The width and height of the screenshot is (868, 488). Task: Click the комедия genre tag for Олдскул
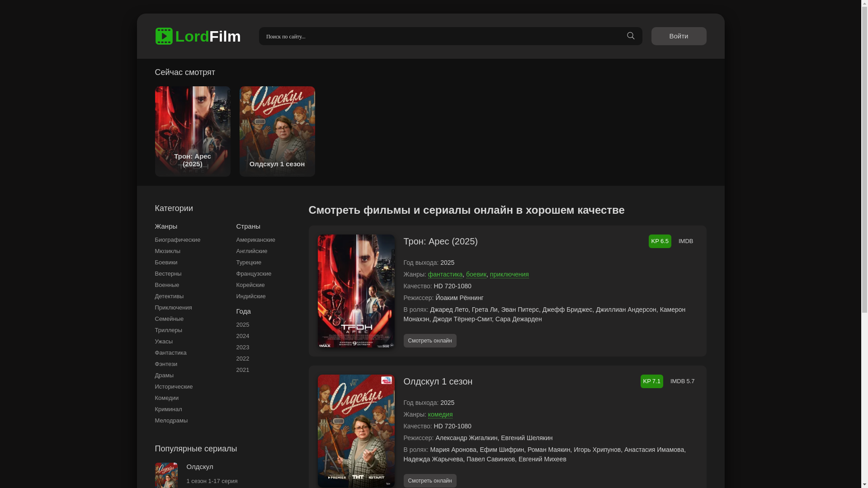point(440,415)
